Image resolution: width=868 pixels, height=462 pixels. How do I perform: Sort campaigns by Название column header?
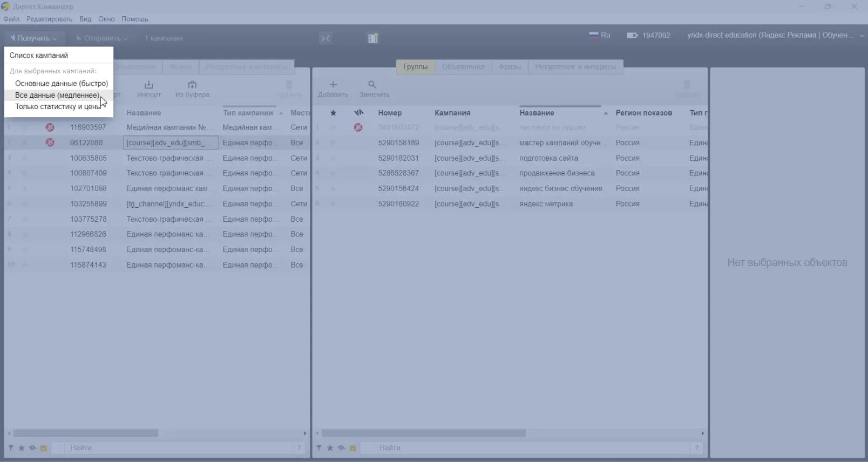[x=144, y=113]
